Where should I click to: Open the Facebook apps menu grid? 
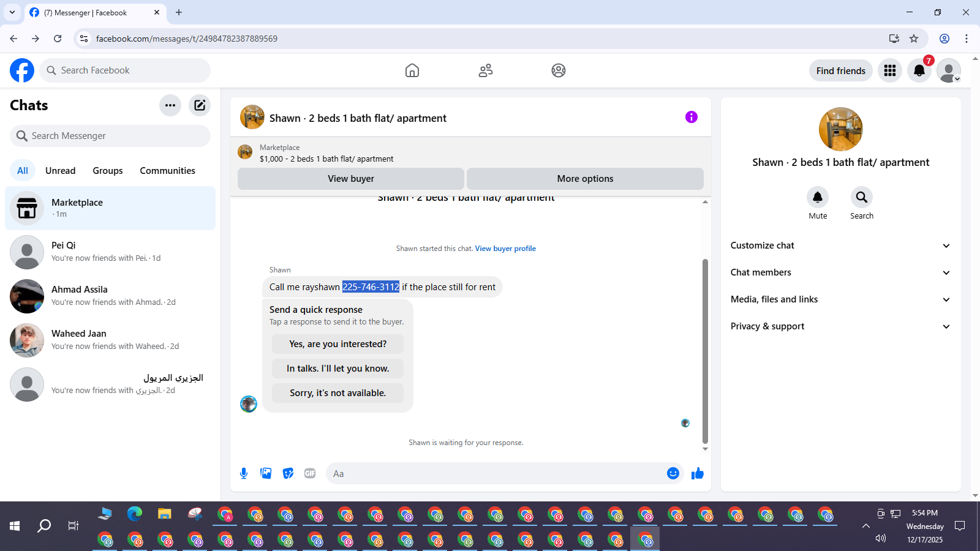(890, 70)
